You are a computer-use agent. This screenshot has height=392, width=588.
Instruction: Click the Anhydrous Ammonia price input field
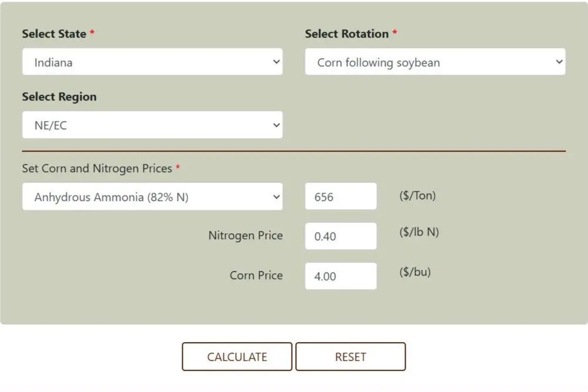(x=340, y=196)
